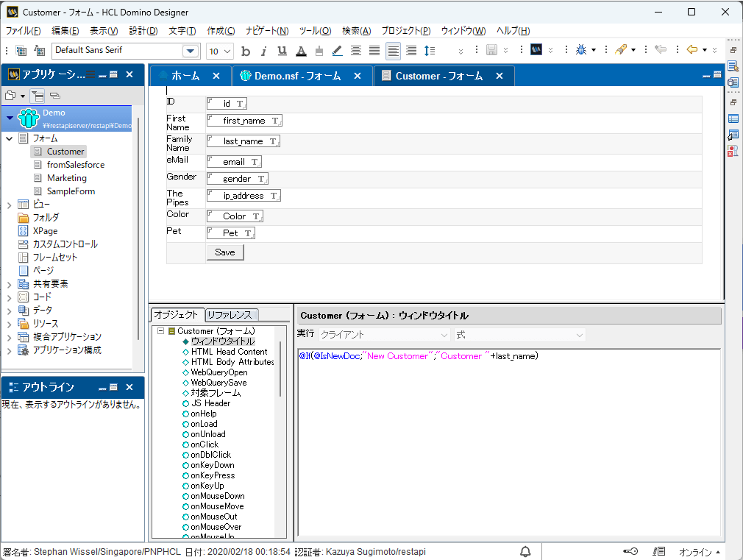
Task: Expand the リソース tree node
Action: (9, 325)
